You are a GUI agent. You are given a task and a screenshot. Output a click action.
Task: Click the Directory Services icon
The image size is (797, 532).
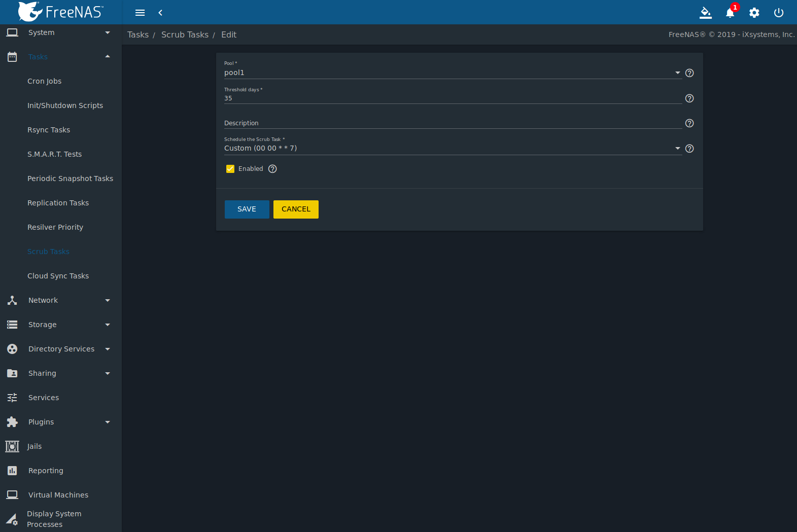[12, 349]
